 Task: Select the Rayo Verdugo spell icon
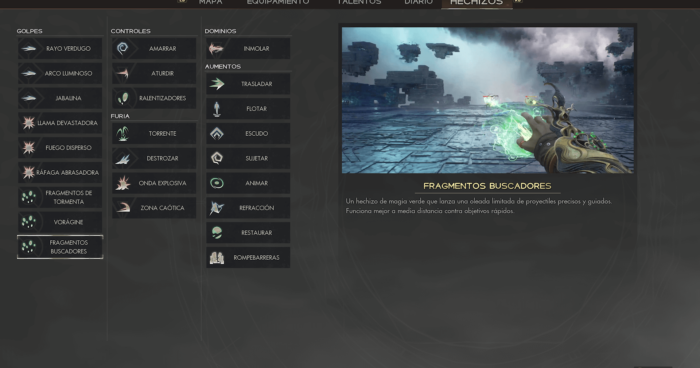pyautogui.click(x=29, y=48)
